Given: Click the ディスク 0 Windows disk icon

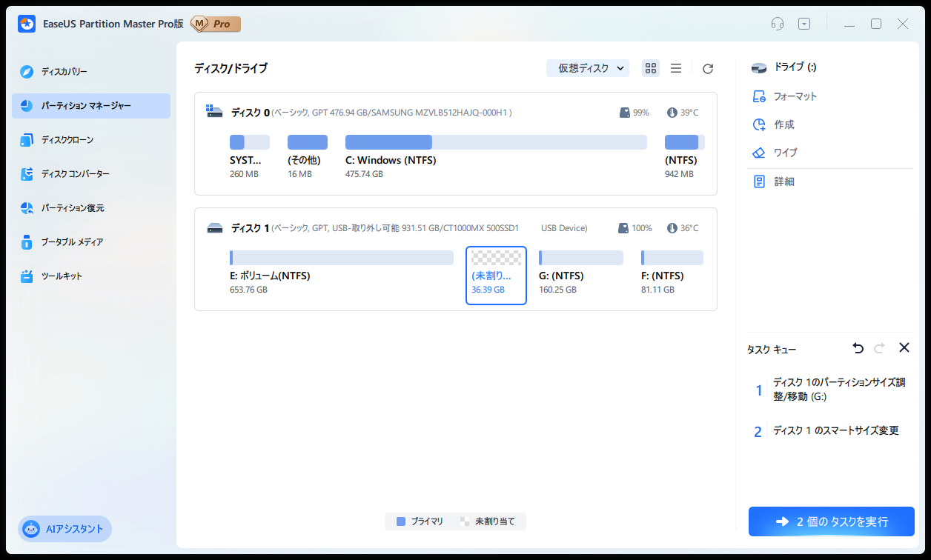Looking at the screenshot, I should [214, 112].
